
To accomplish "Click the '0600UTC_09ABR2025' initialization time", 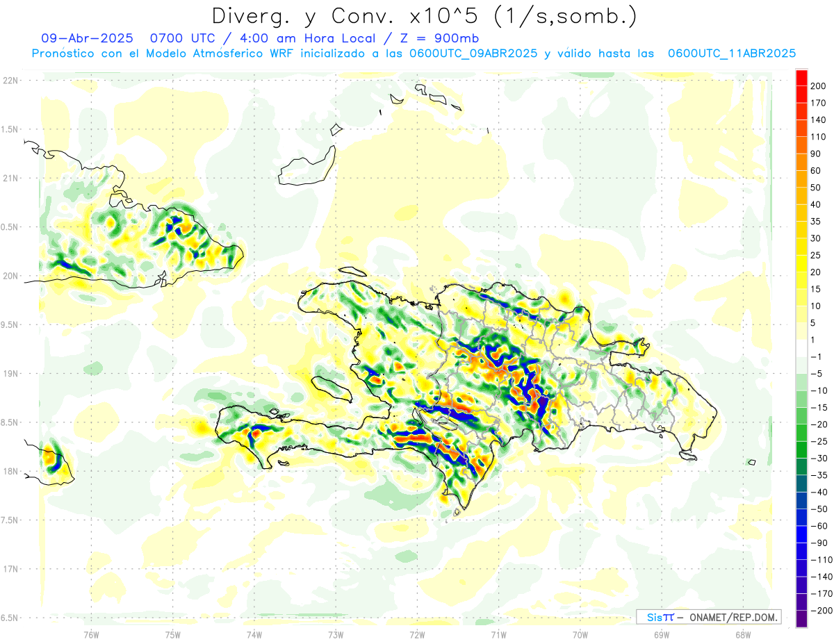I will 473,53.
